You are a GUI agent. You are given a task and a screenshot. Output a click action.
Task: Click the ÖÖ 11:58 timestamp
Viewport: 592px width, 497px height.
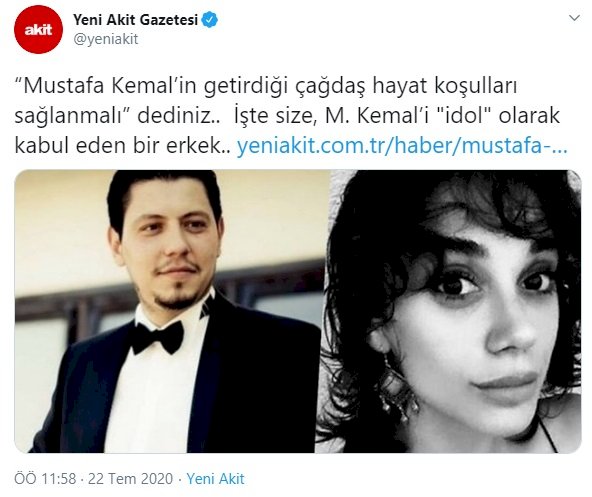(x=45, y=479)
